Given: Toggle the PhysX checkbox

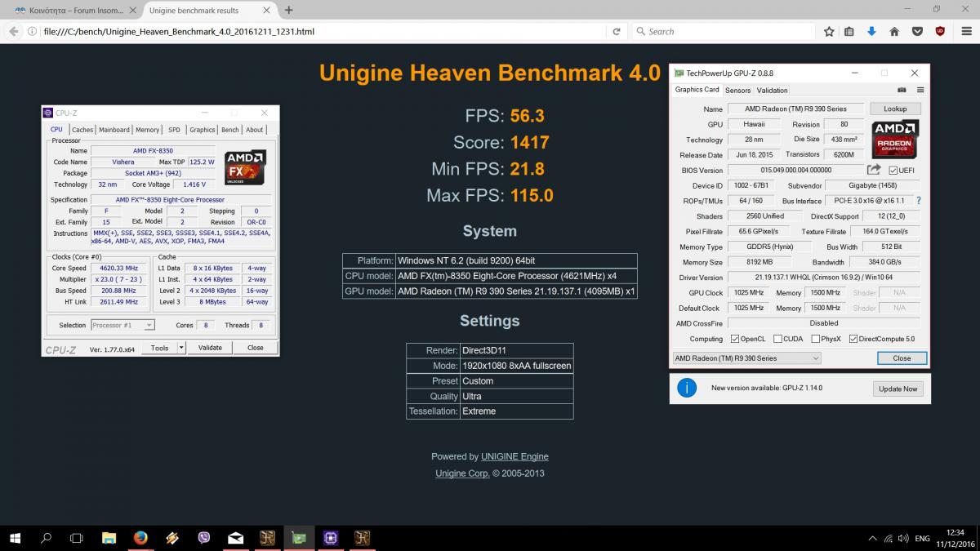Looking at the screenshot, I should (816, 339).
